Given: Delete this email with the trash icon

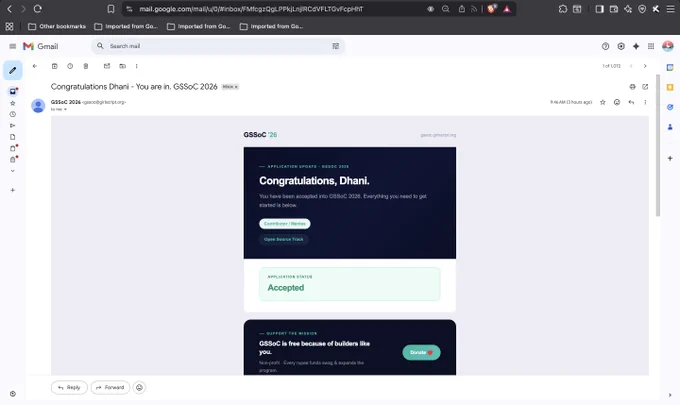Looking at the screenshot, I should pos(85,66).
